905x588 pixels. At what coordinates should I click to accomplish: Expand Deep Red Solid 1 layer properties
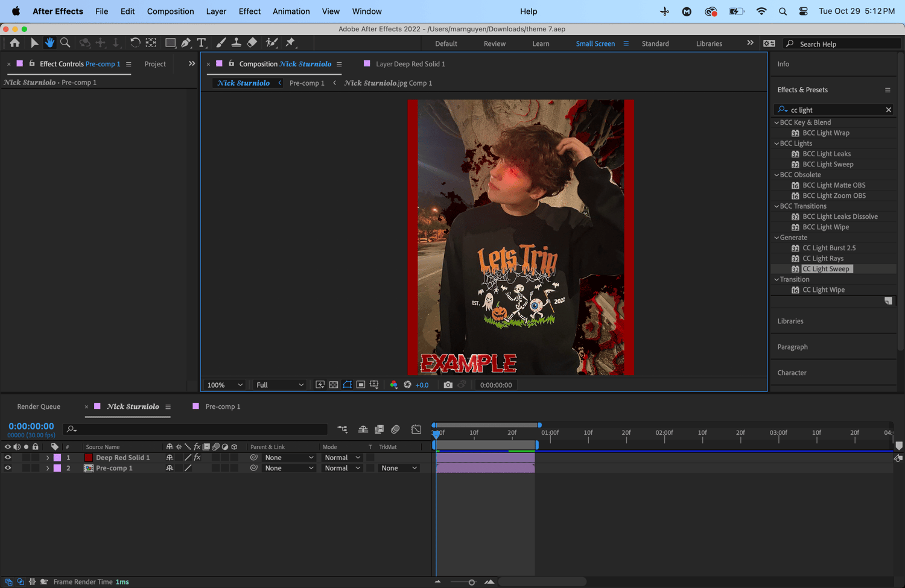(48, 458)
